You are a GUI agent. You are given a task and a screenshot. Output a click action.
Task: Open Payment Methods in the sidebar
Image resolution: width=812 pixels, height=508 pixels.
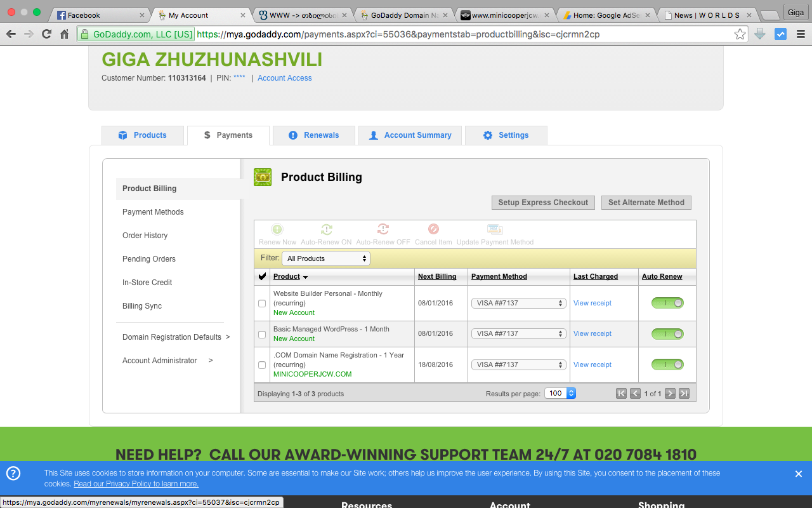pos(153,212)
